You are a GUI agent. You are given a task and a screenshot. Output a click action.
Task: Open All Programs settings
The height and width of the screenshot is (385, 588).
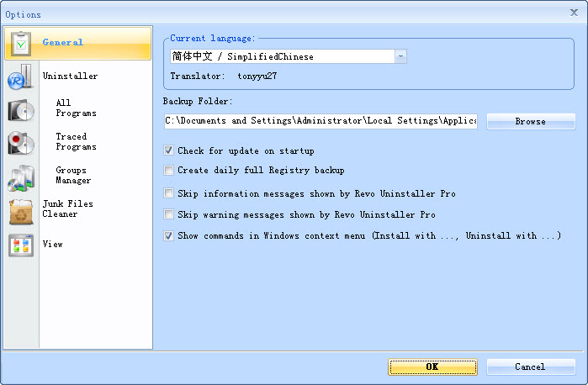(x=76, y=108)
